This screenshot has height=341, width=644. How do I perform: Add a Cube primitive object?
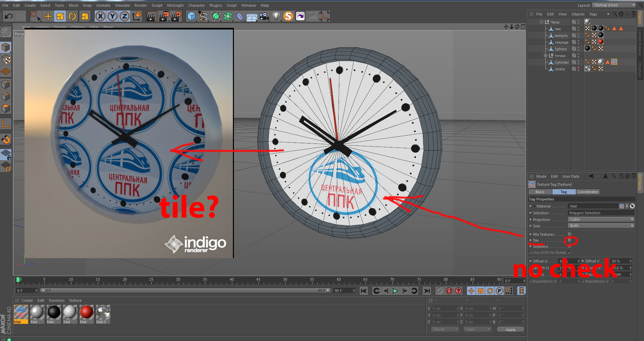click(x=192, y=16)
